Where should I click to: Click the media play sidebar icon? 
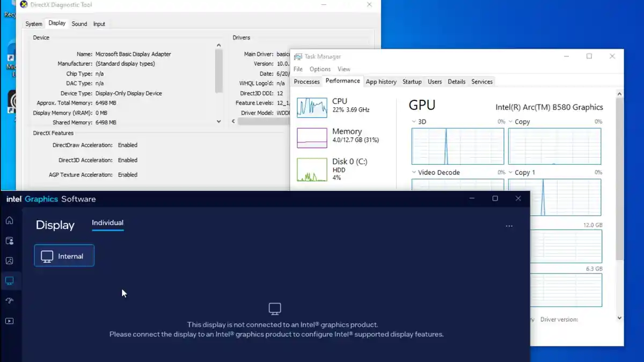click(10, 321)
